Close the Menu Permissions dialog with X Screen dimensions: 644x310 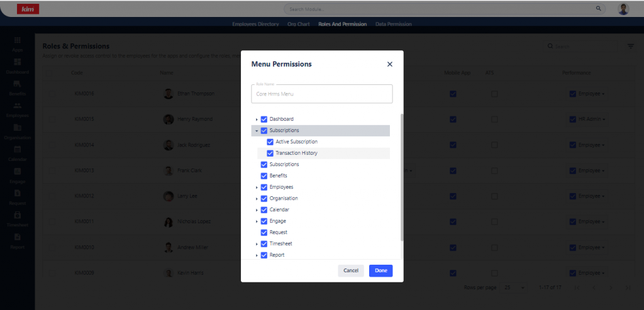[390, 64]
